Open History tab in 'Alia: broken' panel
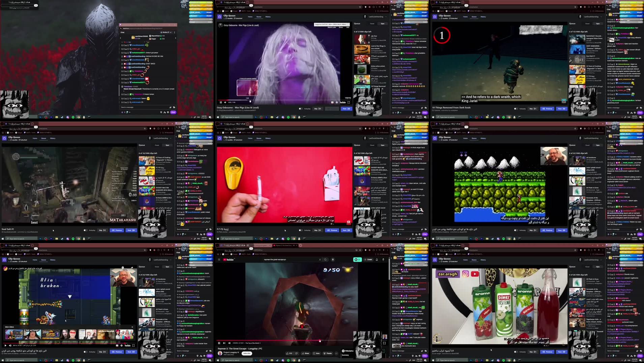The image size is (644, 363). [53, 260]
